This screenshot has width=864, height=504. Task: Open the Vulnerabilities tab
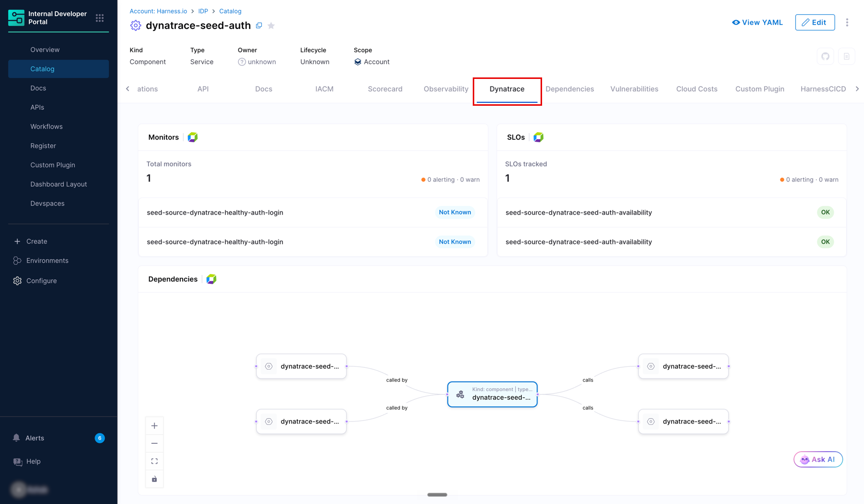634,89
